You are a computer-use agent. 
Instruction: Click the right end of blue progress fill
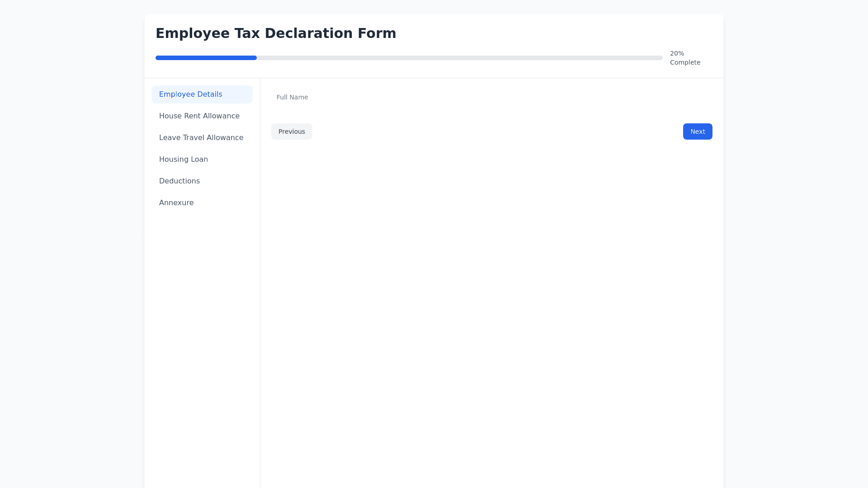tap(255, 58)
